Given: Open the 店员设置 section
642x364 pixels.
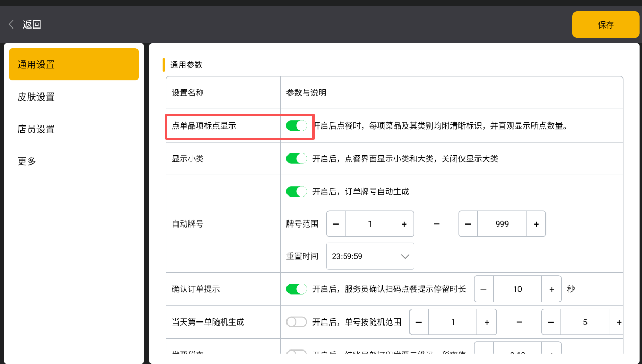Looking at the screenshot, I should point(36,129).
